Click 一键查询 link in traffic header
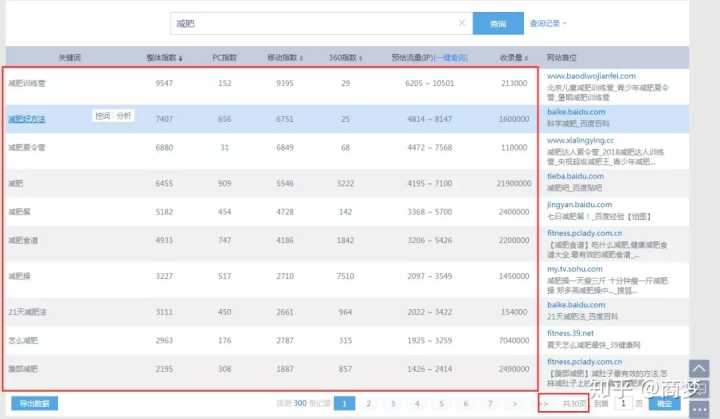 tap(452, 58)
